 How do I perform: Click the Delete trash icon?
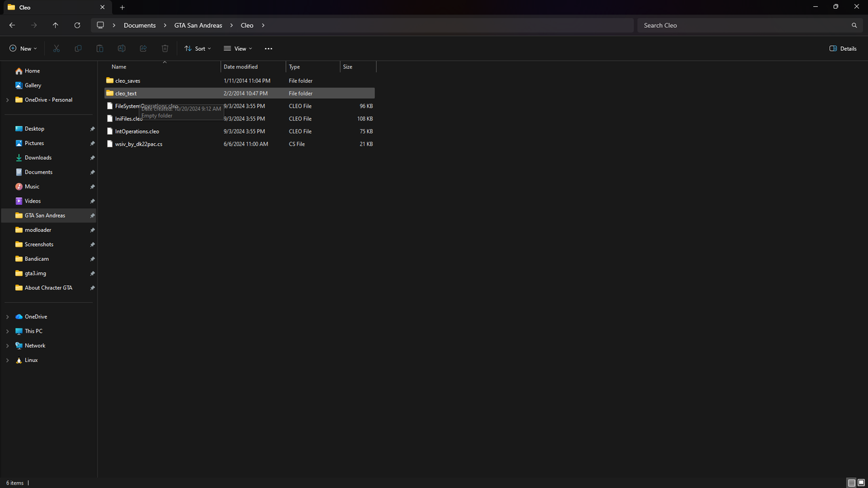pos(165,49)
